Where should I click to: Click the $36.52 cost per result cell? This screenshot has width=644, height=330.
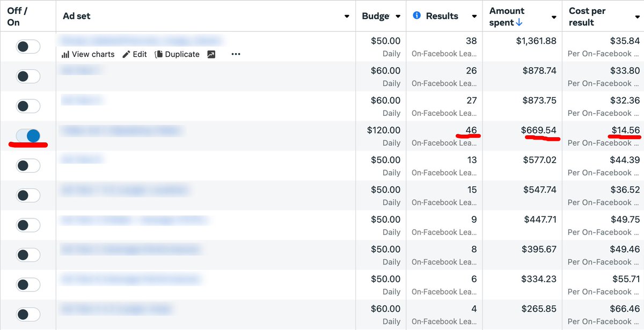(x=625, y=189)
